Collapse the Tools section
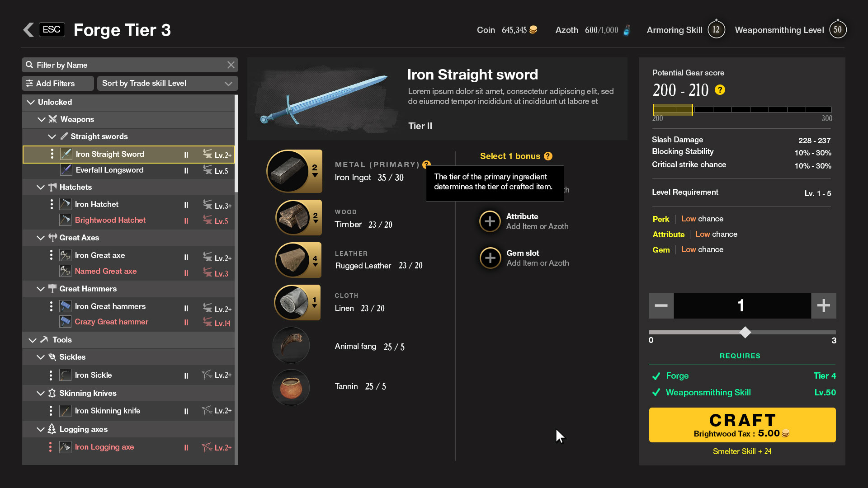 point(32,340)
